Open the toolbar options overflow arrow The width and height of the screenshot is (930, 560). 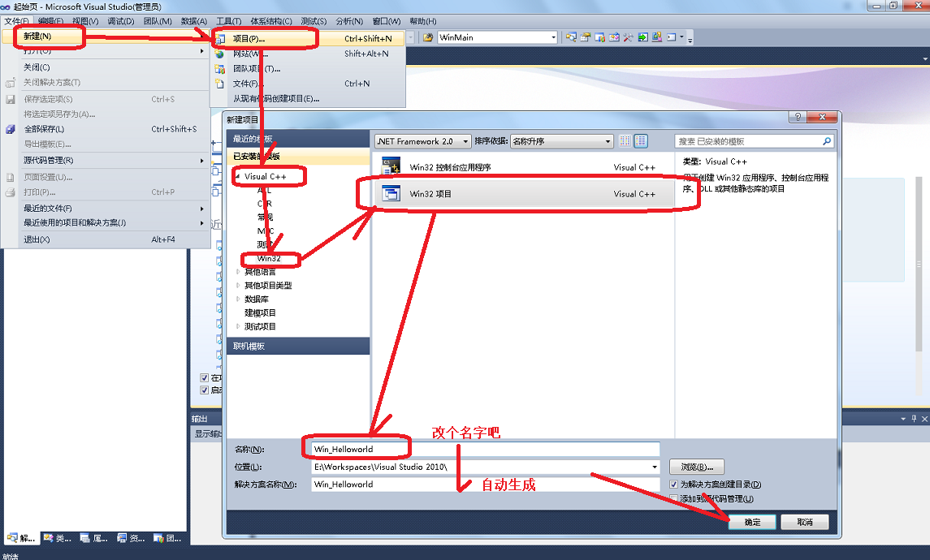pyautogui.click(x=690, y=40)
